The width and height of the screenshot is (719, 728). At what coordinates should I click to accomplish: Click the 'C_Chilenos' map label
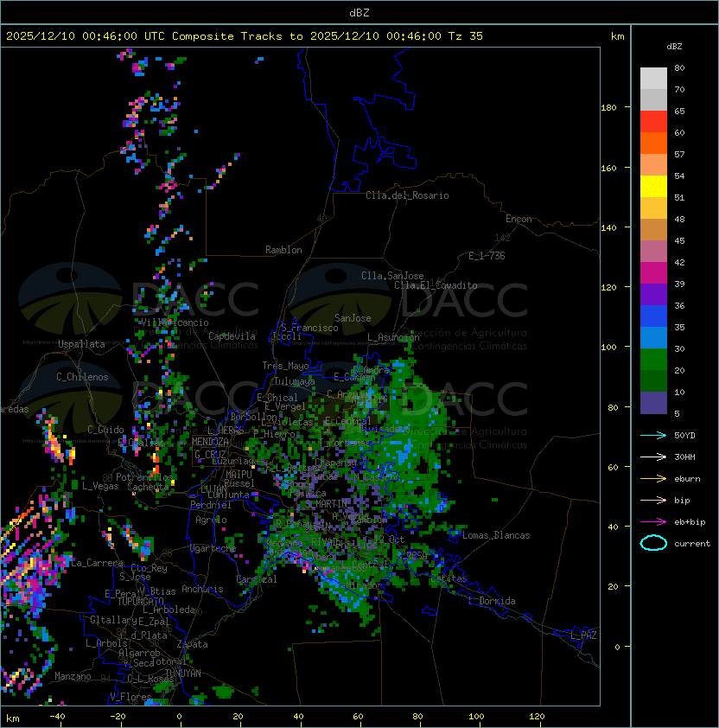pyautogui.click(x=82, y=377)
